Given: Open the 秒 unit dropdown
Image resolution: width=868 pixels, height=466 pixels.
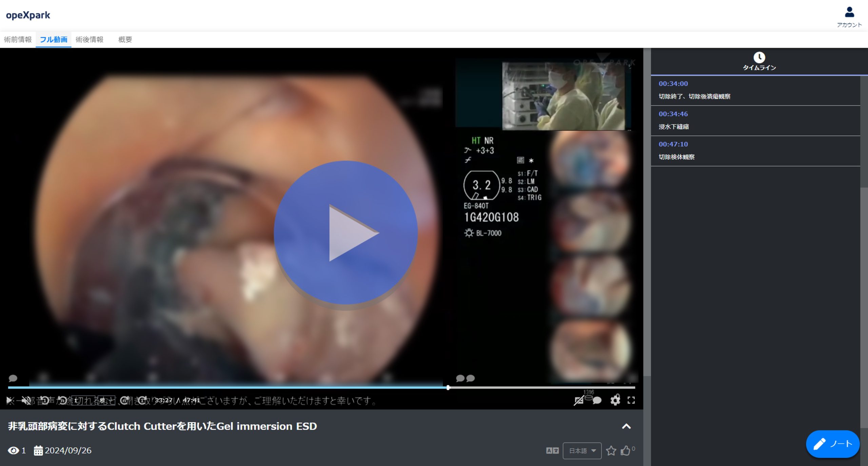Looking at the screenshot, I should click(x=106, y=401).
